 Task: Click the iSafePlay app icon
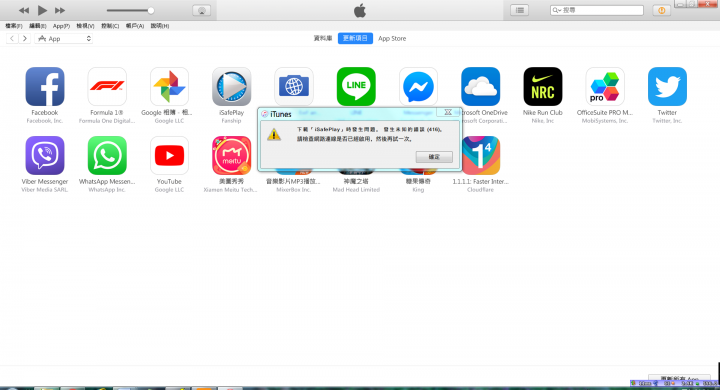point(231,86)
